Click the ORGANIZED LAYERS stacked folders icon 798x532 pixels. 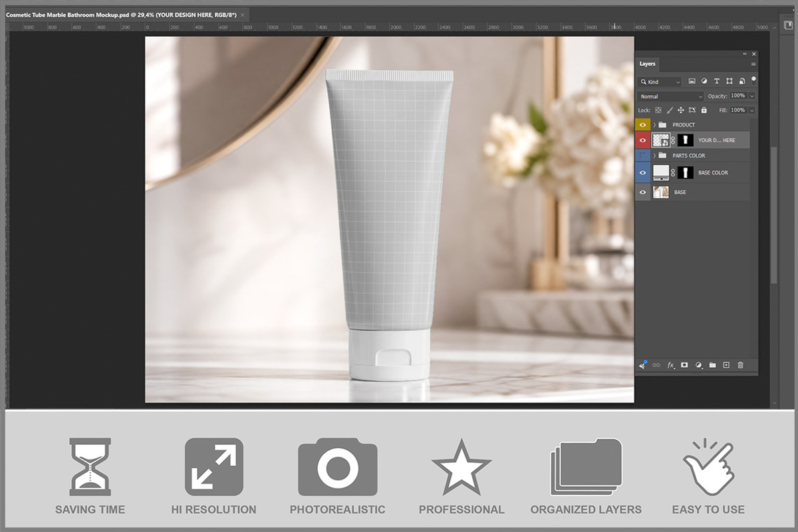(x=586, y=466)
